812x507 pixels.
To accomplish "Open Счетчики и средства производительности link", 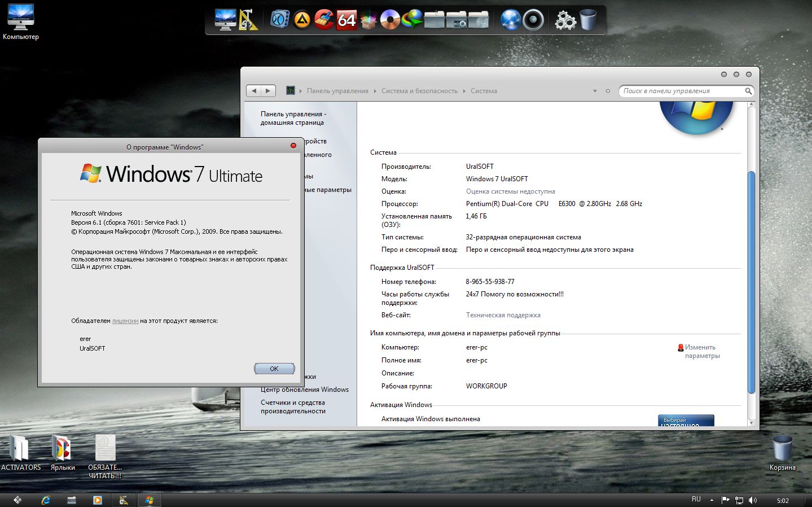I will pyautogui.click(x=293, y=407).
